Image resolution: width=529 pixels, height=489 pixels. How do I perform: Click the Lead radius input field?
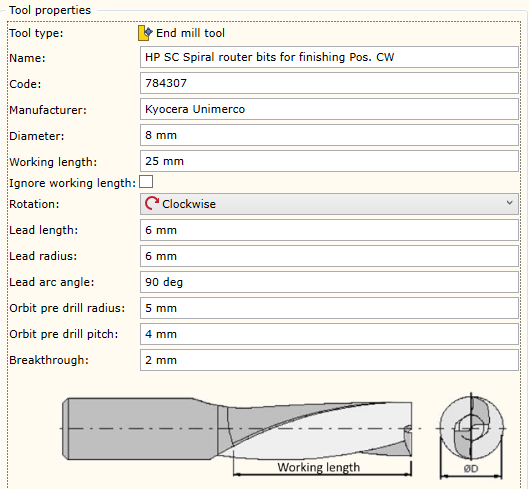tap(329, 256)
